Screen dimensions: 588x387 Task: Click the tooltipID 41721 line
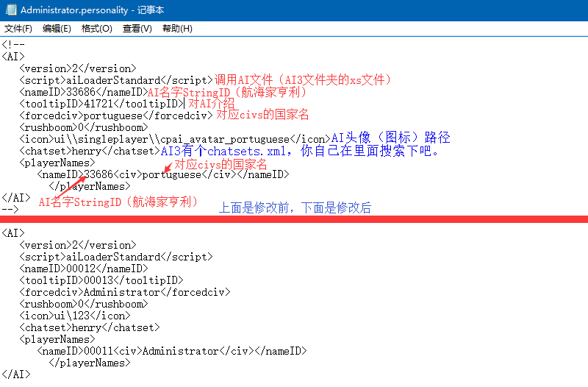coord(101,104)
